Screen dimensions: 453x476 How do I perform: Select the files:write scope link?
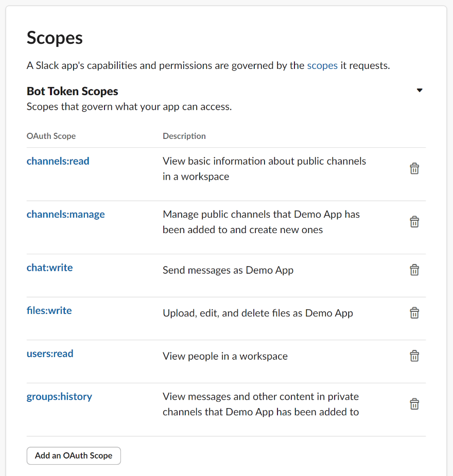pyautogui.click(x=49, y=310)
